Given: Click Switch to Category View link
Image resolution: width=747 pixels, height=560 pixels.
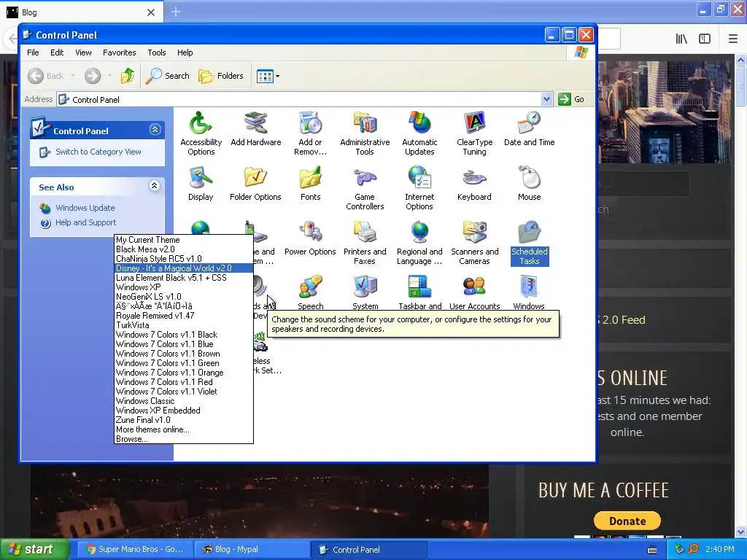Looking at the screenshot, I should pyautogui.click(x=98, y=152).
